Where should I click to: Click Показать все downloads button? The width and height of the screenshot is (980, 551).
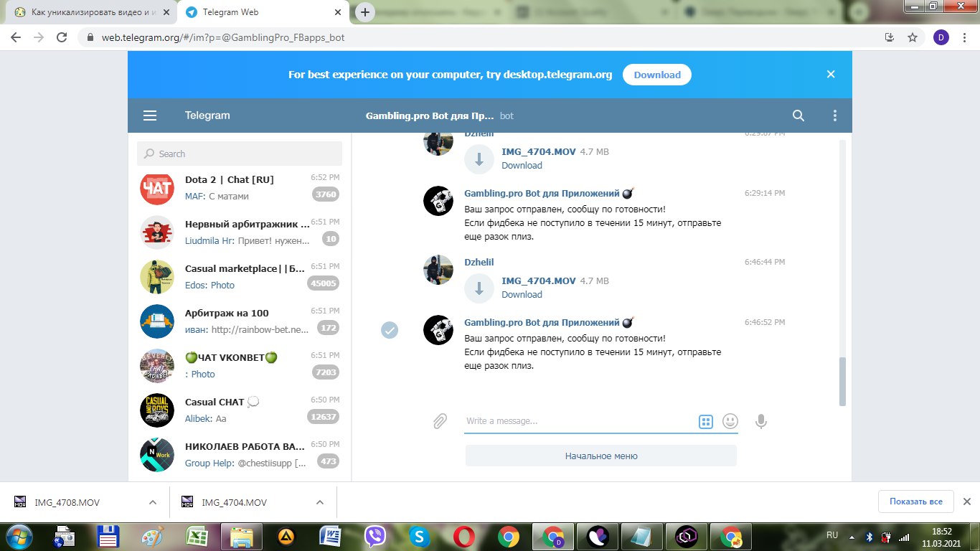pos(915,501)
